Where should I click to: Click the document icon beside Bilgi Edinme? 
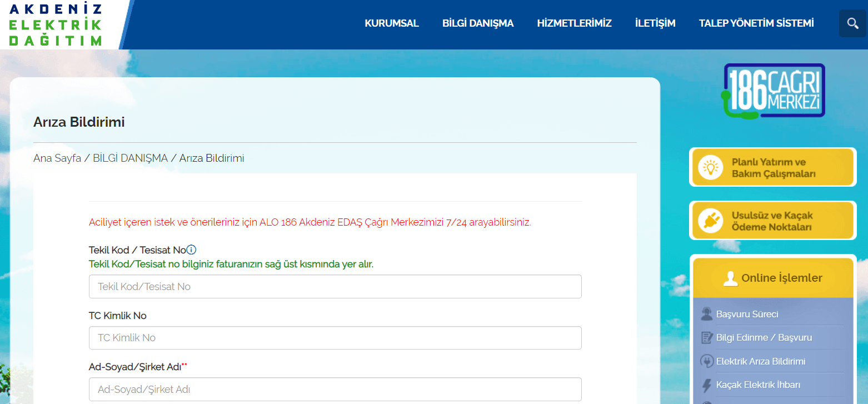click(707, 337)
